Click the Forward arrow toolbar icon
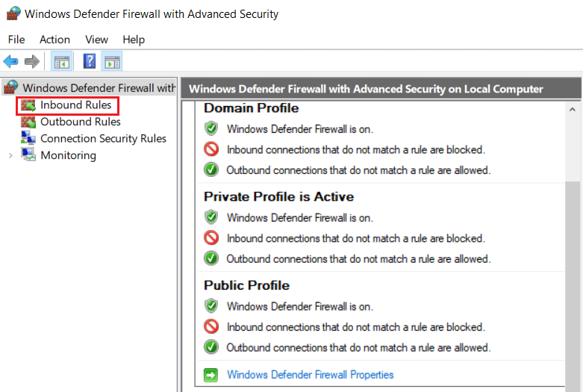Viewport: 583px width, 392px height. coord(32,61)
